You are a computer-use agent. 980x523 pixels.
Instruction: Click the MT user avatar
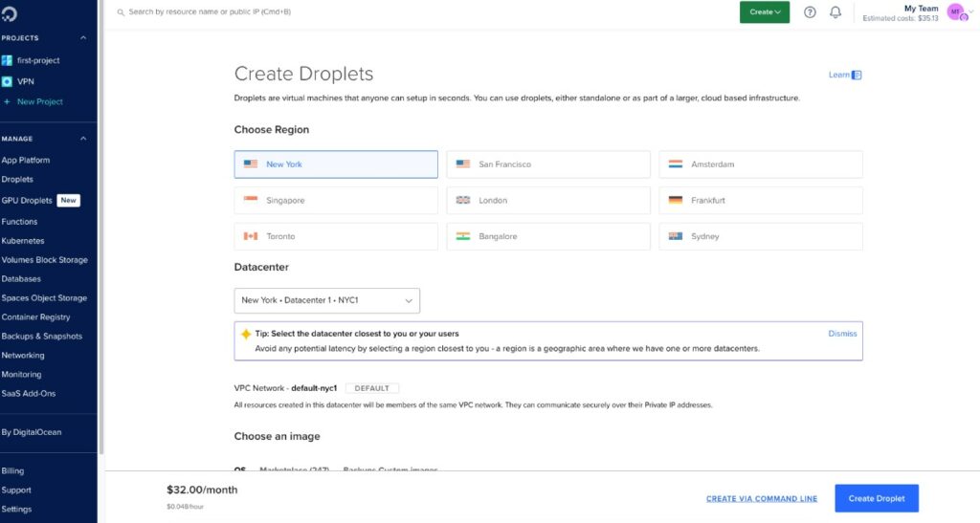pyautogui.click(x=956, y=11)
